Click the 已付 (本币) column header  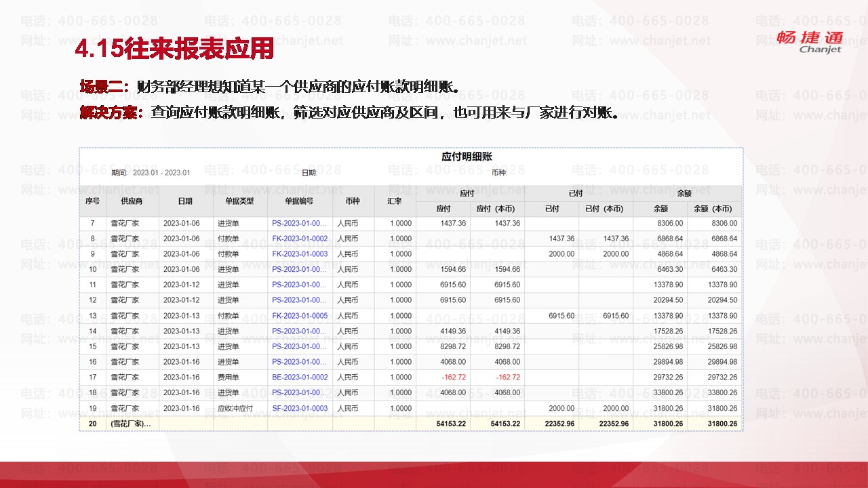point(606,209)
